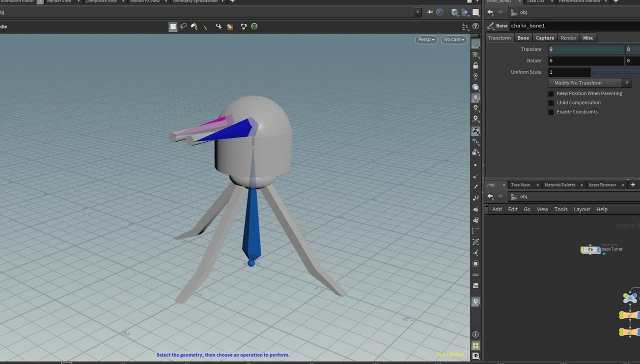Open the Go menu in network editor

pyautogui.click(x=527, y=209)
